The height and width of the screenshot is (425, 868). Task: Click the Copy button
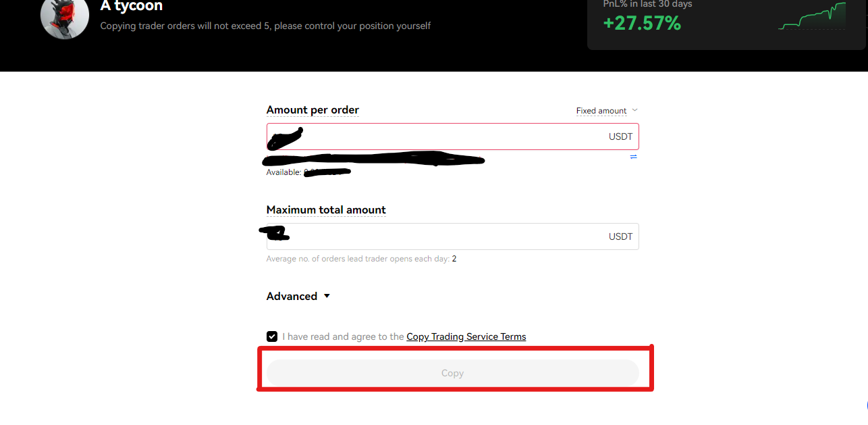(453, 373)
